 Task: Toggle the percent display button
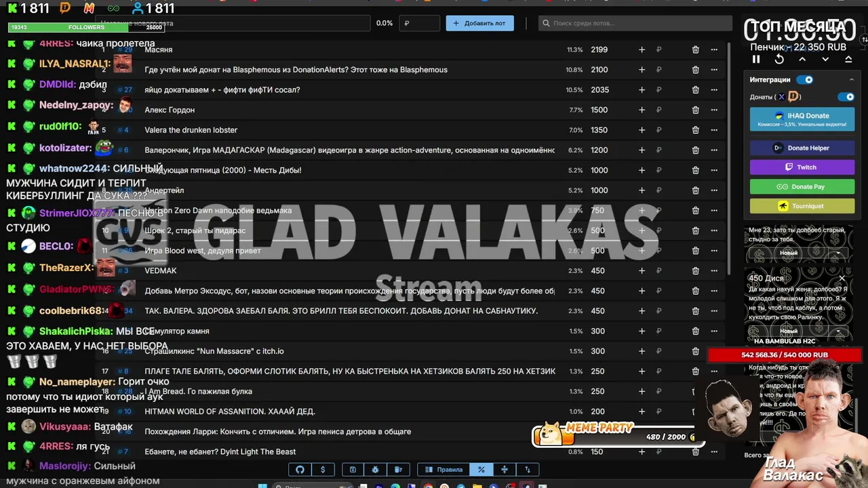[x=481, y=469]
